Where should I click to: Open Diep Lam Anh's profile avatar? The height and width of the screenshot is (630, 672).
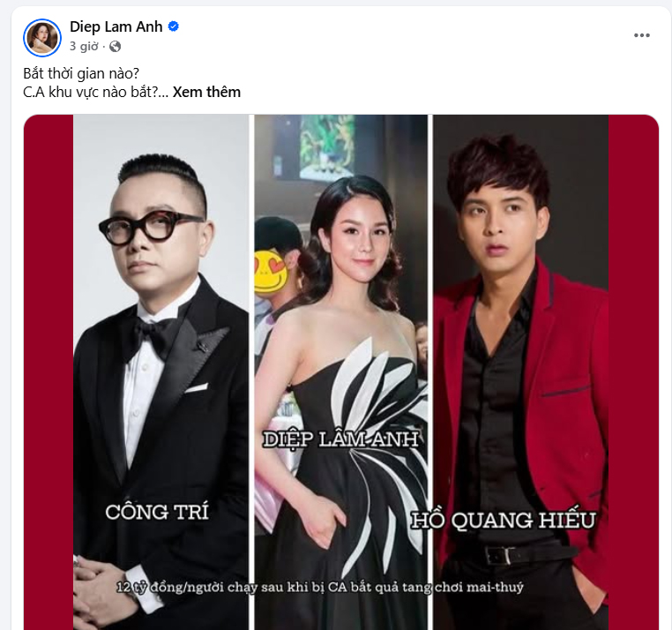coord(42,37)
